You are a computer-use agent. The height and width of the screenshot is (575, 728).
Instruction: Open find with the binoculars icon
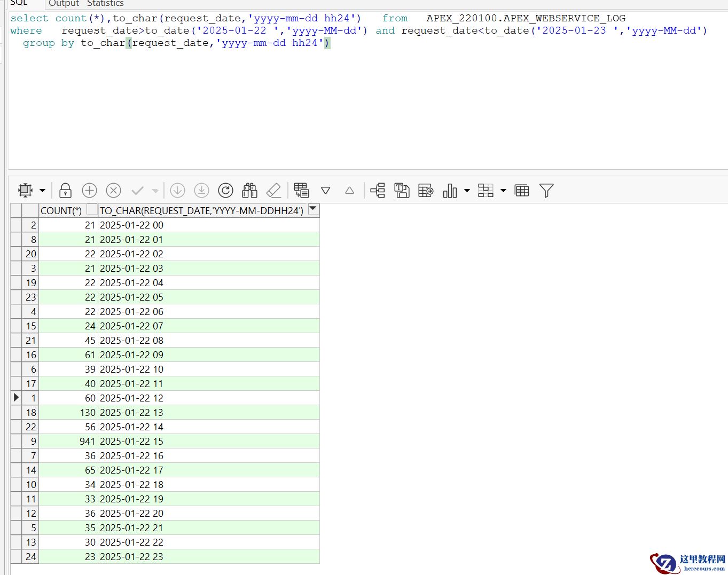tap(249, 191)
